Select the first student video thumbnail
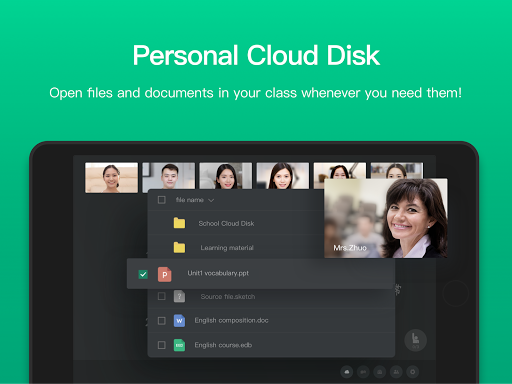 coord(111,178)
